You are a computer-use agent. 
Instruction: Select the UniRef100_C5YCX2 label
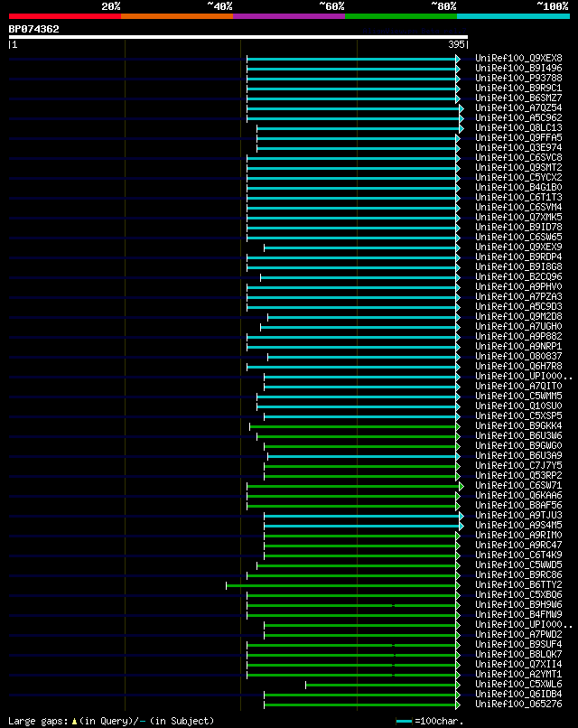518,178
